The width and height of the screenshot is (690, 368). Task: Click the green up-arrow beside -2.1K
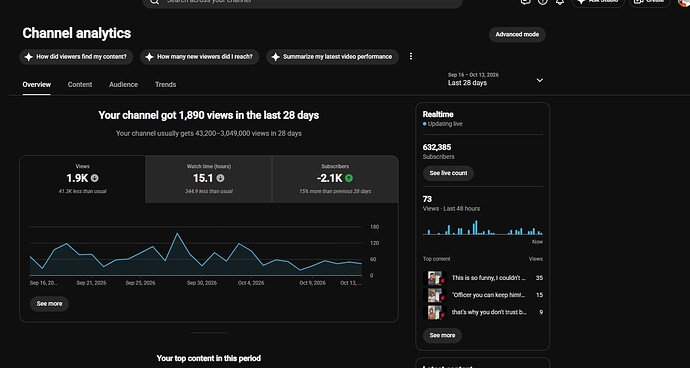(349, 178)
